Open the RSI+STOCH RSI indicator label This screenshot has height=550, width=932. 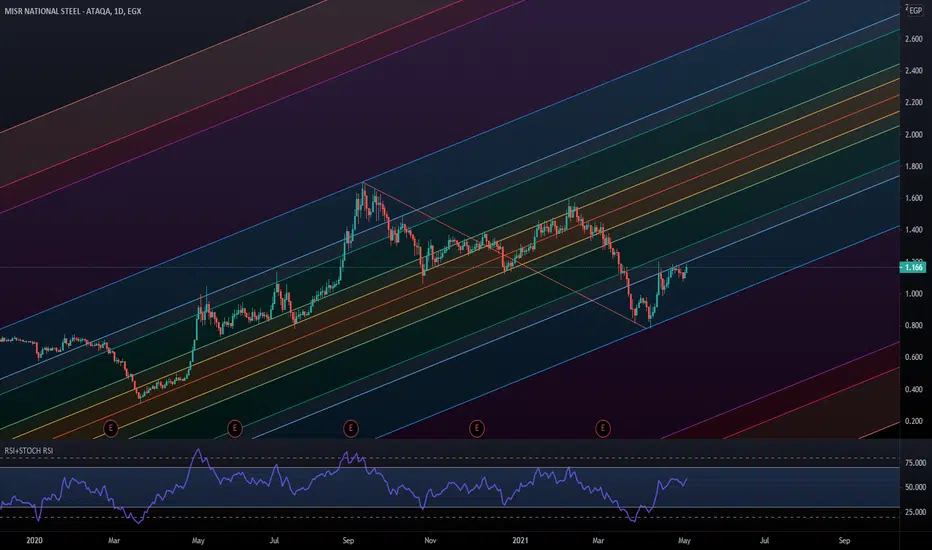[29, 451]
